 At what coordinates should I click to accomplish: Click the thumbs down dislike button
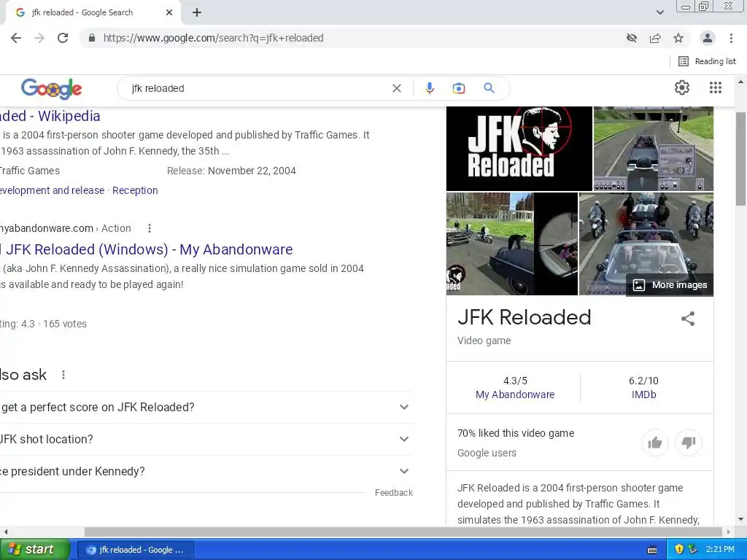[689, 443]
